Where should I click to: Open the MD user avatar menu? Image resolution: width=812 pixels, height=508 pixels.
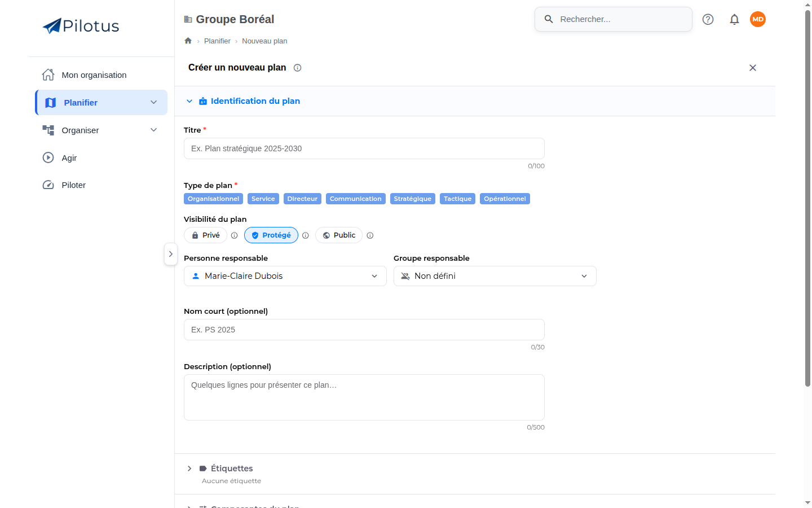(758, 19)
